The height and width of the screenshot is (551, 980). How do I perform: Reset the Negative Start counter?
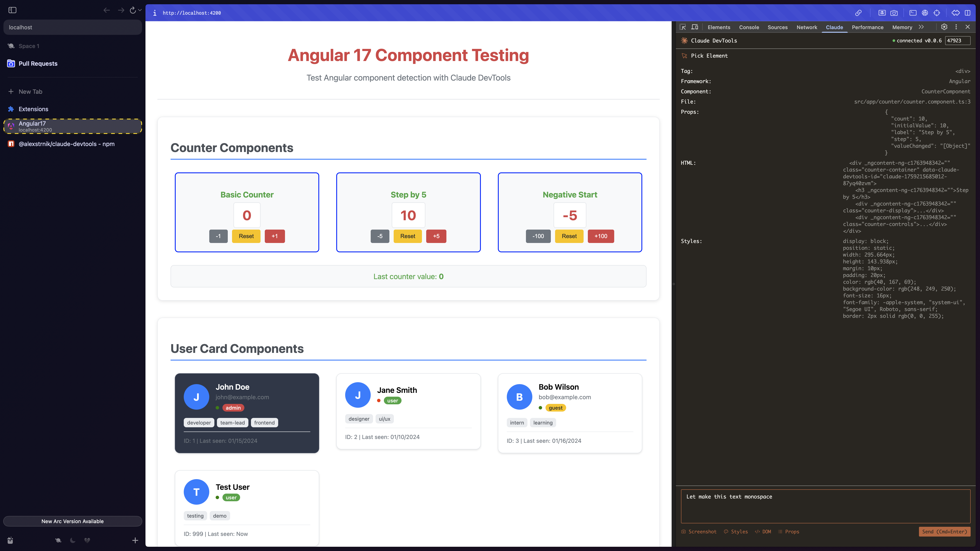point(569,236)
